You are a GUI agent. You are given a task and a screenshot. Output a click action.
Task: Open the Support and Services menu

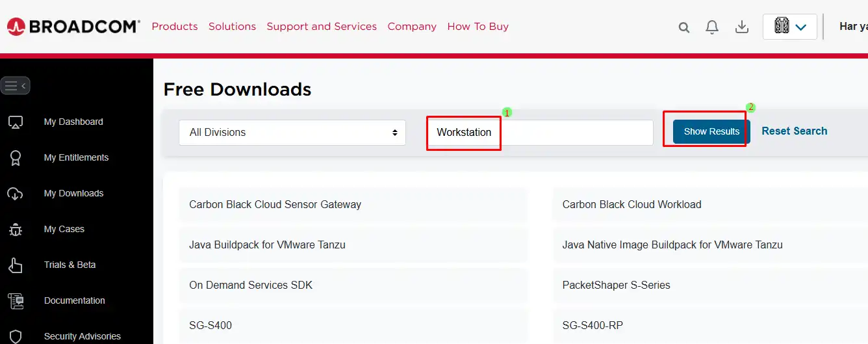tap(322, 27)
